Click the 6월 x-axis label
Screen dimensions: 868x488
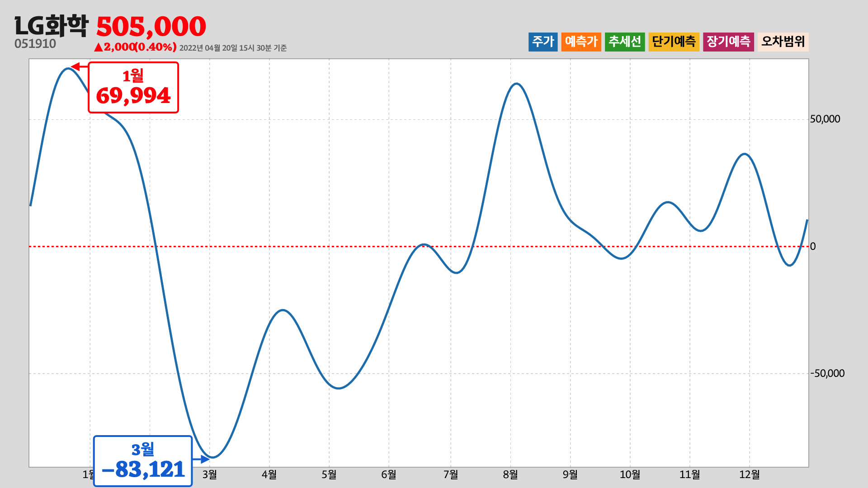(389, 474)
